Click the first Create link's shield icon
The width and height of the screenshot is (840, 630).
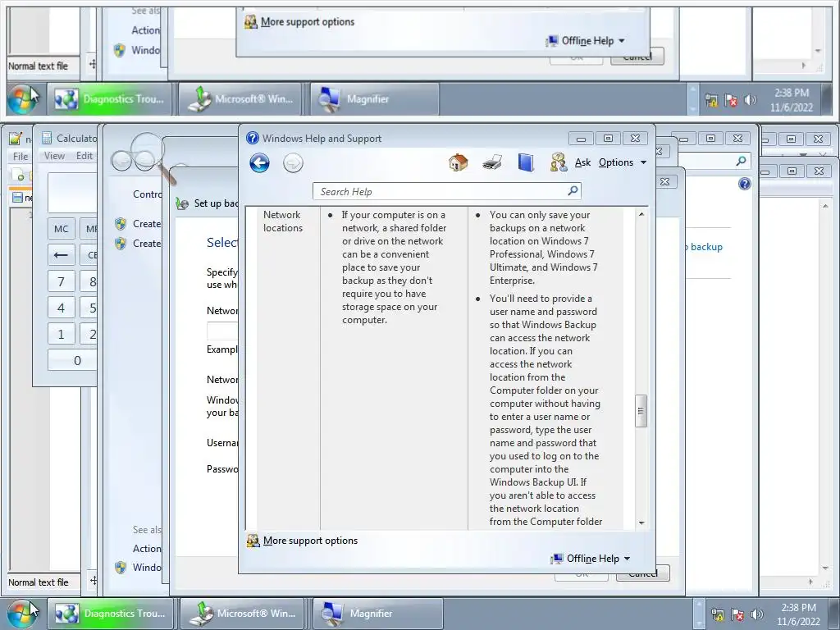coord(121,223)
